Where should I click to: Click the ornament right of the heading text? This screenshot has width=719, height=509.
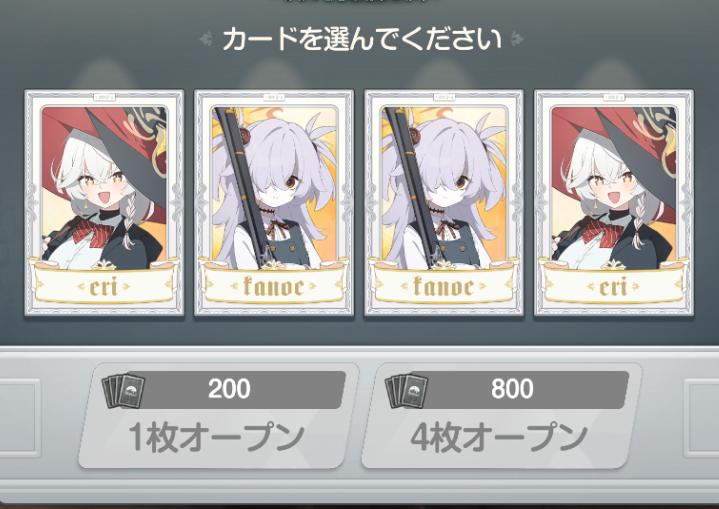point(516,39)
